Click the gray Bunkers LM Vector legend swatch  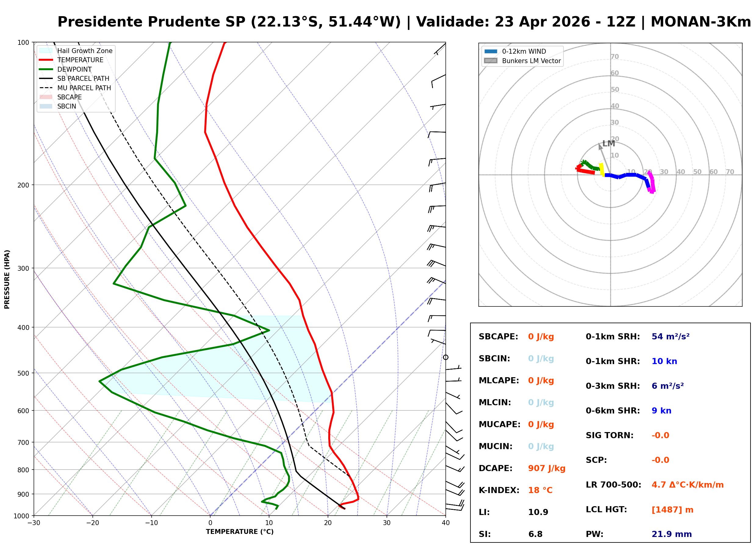[491, 61]
